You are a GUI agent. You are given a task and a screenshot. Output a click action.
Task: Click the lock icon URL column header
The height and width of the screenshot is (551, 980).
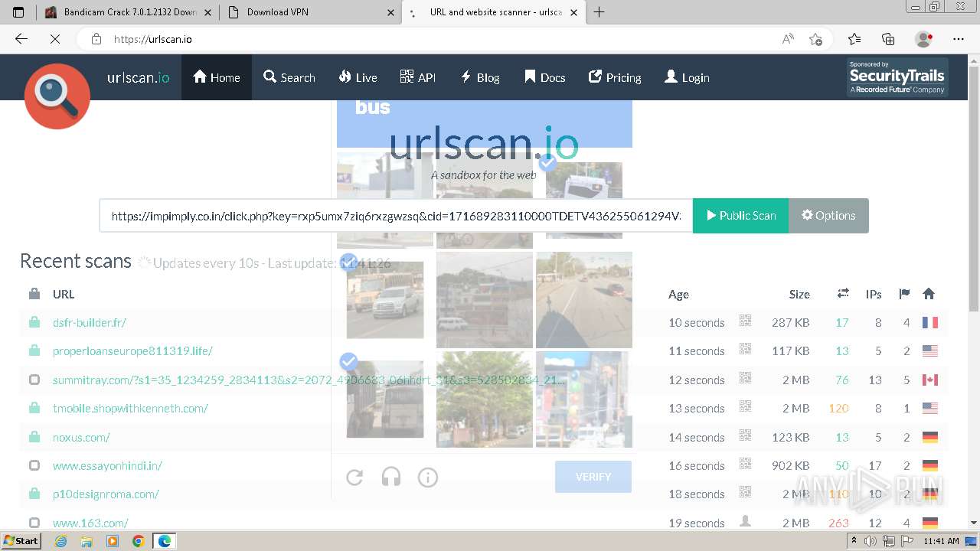[34, 293]
